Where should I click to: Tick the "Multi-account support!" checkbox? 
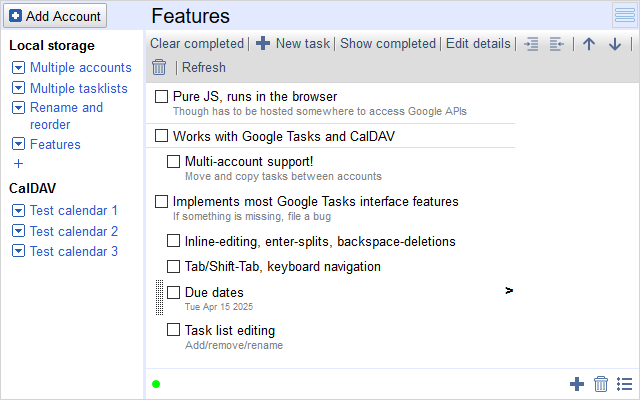(x=174, y=160)
